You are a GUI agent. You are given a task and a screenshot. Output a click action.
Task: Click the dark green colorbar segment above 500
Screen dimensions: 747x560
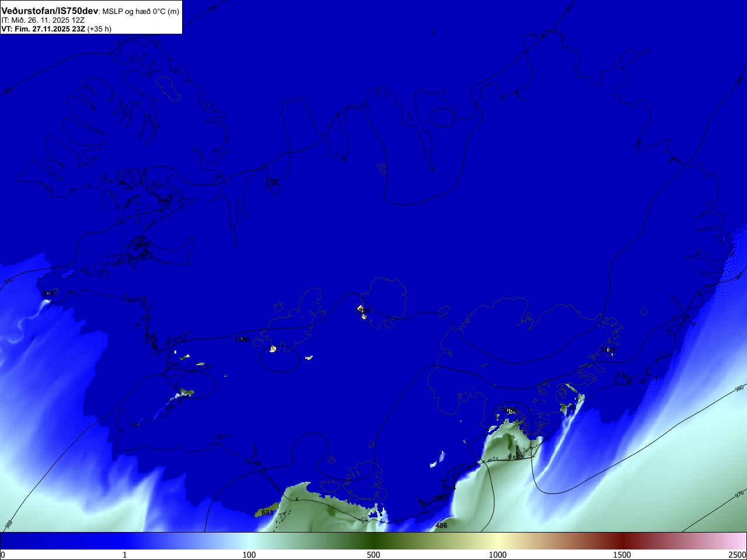373,541
